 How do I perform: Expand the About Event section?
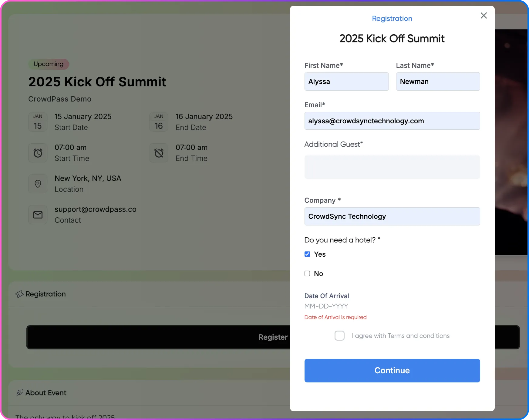(x=45, y=392)
